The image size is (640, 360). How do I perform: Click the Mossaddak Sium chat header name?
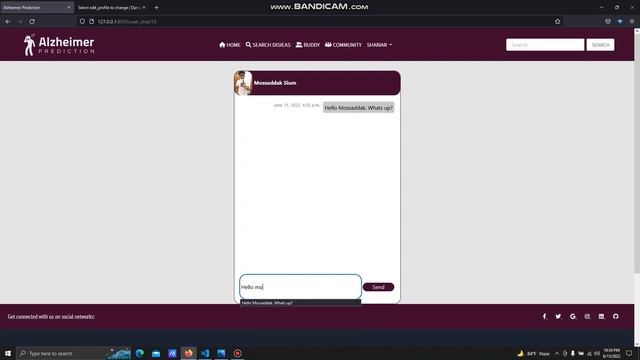tap(275, 83)
